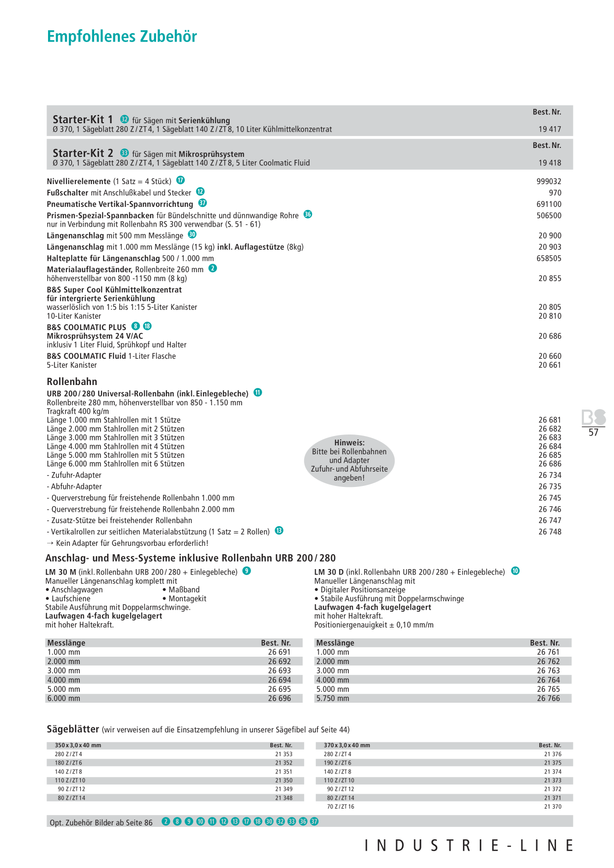Click '5.750 mm' row in LM 30 D table
Image resolution: width=614 pixels, height=868 pixels.
443,699
